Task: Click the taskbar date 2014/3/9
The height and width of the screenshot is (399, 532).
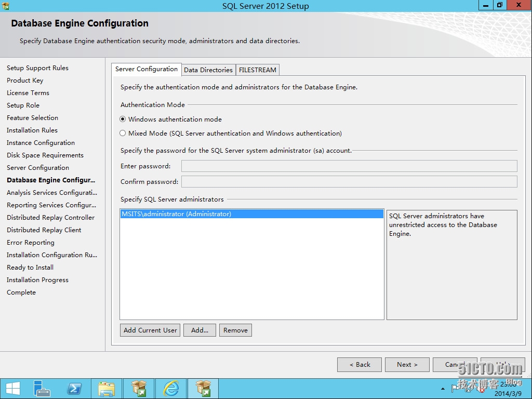Action: click(508, 394)
